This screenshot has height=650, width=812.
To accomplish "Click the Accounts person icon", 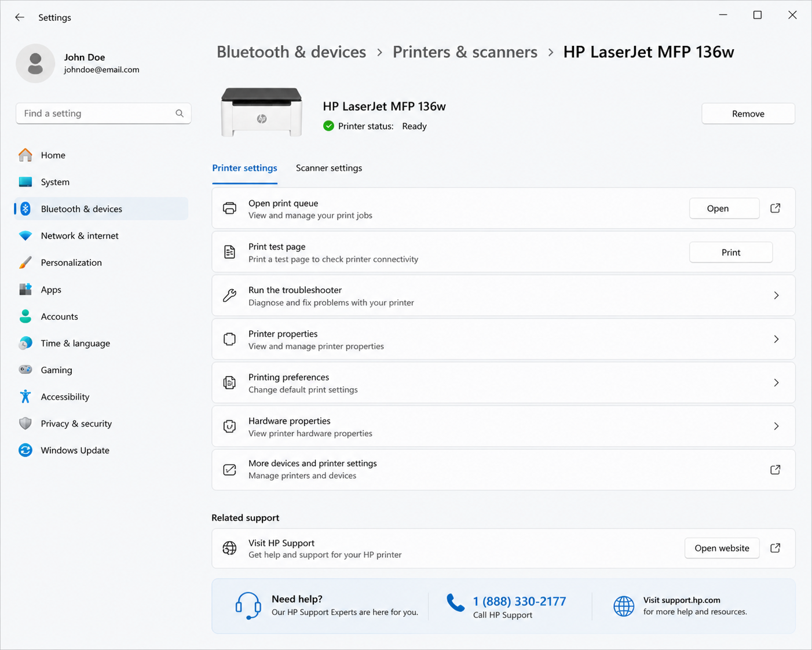I will point(25,316).
